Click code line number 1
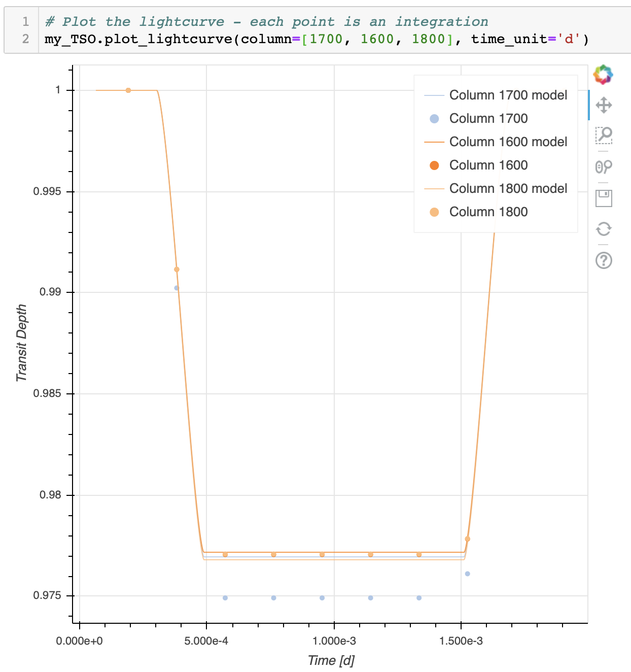The height and width of the screenshot is (672, 631). coord(25,22)
